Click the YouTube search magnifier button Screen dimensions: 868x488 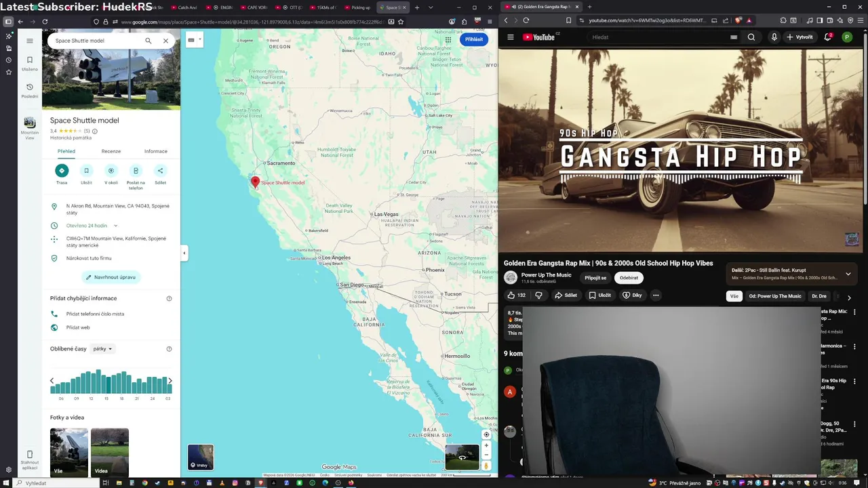coord(751,37)
